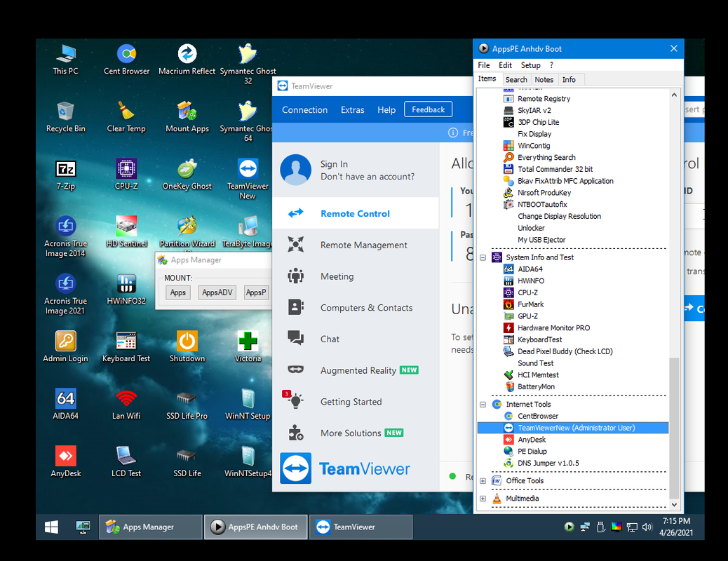Switch to the Info tab
This screenshot has width=728, height=561.
point(569,79)
